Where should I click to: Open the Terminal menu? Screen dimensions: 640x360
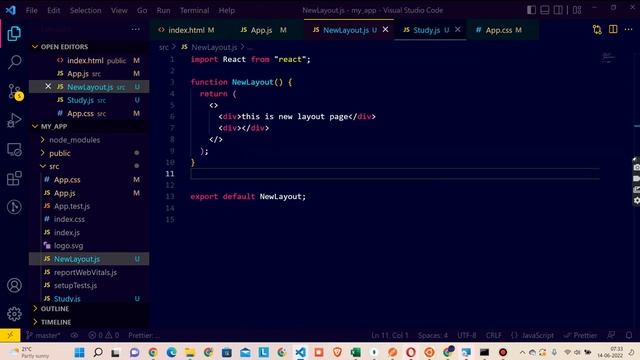click(x=194, y=10)
